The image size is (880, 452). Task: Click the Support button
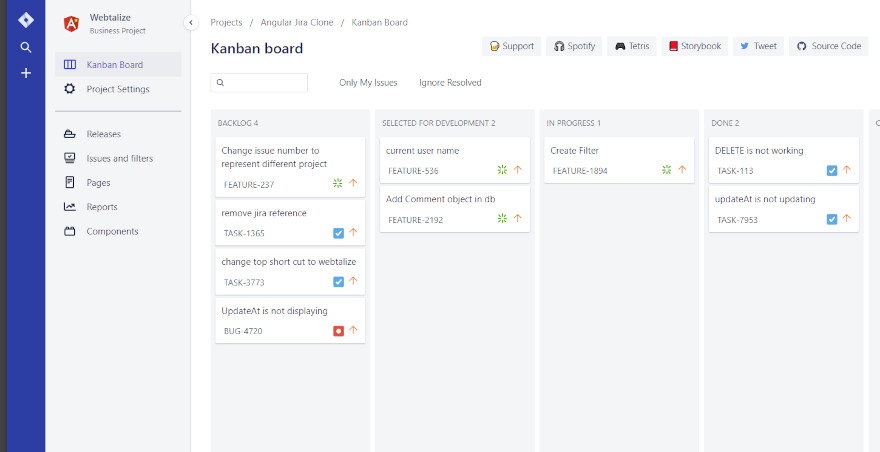(511, 46)
